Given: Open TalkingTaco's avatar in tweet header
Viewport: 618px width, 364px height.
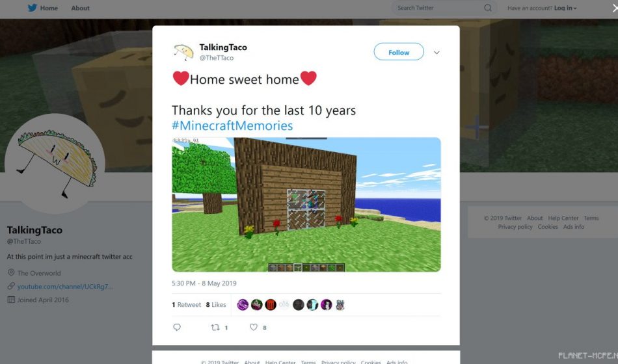Looking at the screenshot, I should point(183,52).
